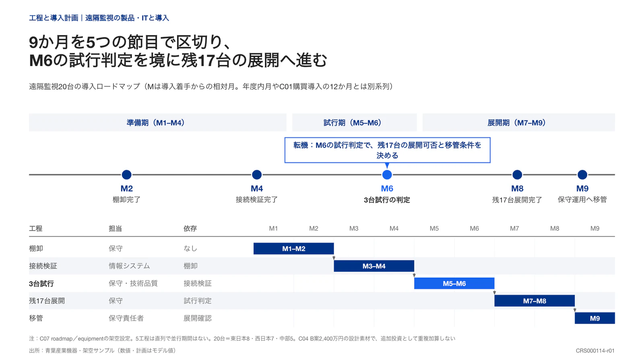Click 保守・技術品質 in the 担当 column
644x362 pixels.
133,284
